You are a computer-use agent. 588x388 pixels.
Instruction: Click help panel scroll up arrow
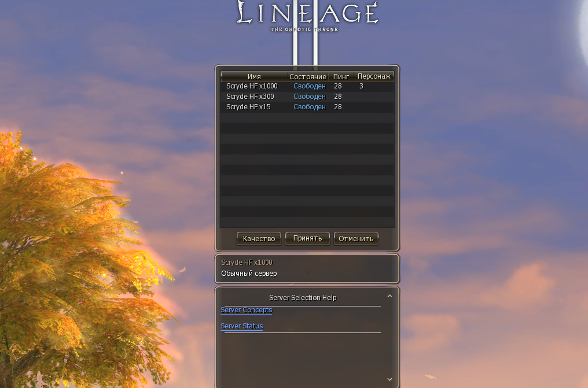coord(389,296)
